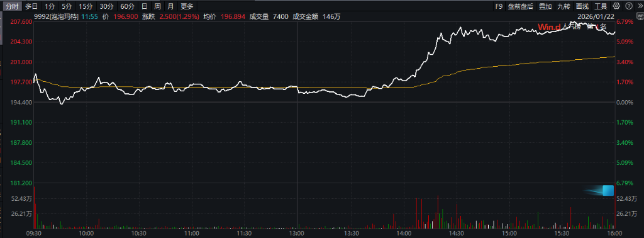
Task: Click the Win.d 人气榜 ranking link
Action: click(572, 27)
